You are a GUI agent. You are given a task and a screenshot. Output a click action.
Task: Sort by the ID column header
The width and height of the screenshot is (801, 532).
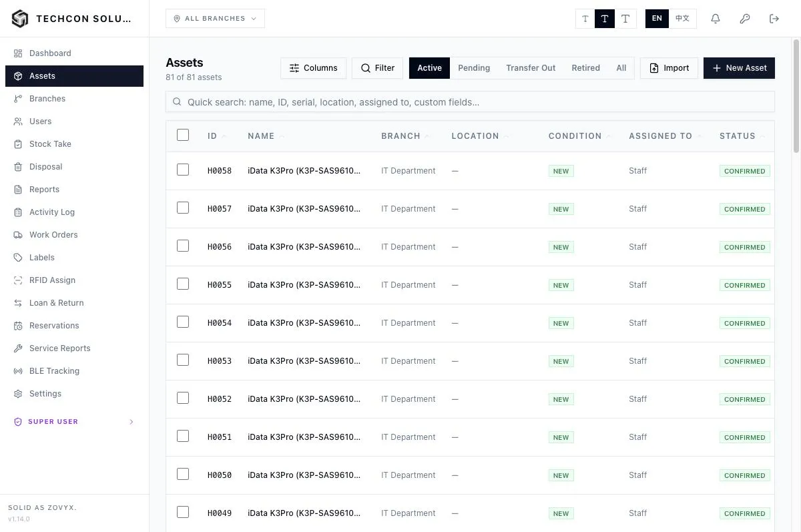pyautogui.click(x=217, y=136)
